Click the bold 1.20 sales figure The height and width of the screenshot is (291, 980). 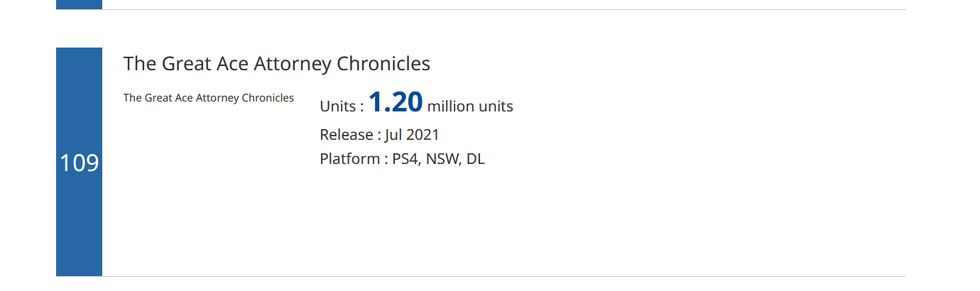pyautogui.click(x=396, y=103)
